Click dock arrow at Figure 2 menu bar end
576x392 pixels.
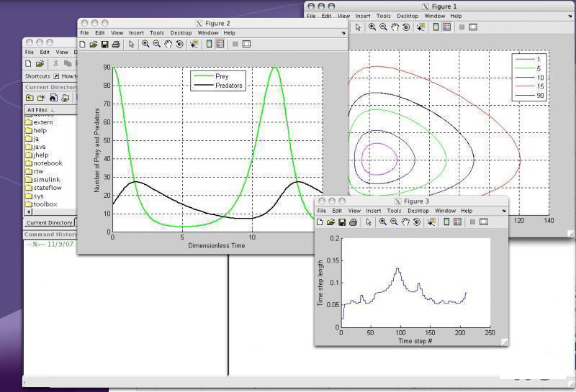343,33
